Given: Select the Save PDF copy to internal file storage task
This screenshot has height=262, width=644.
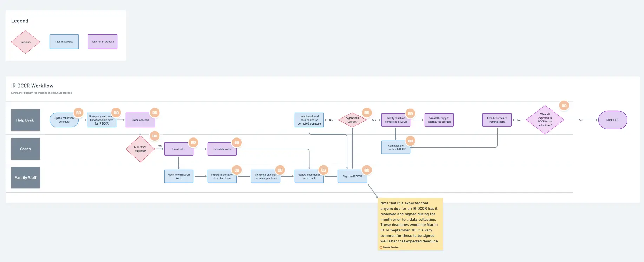Looking at the screenshot, I should coord(439,120).
